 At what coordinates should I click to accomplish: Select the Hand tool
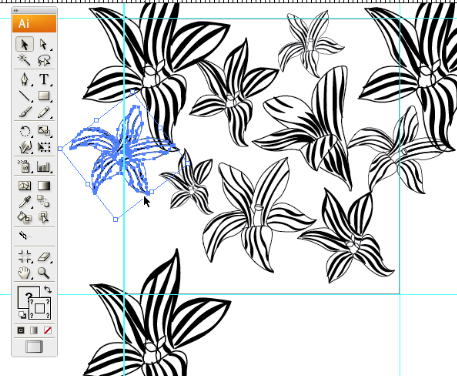tap(25, 273)
